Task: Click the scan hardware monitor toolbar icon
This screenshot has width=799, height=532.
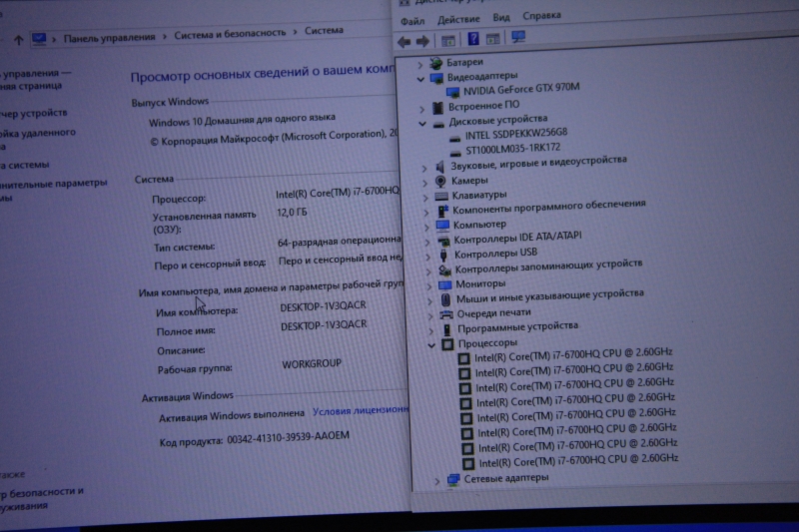Action: pos(518,37)
